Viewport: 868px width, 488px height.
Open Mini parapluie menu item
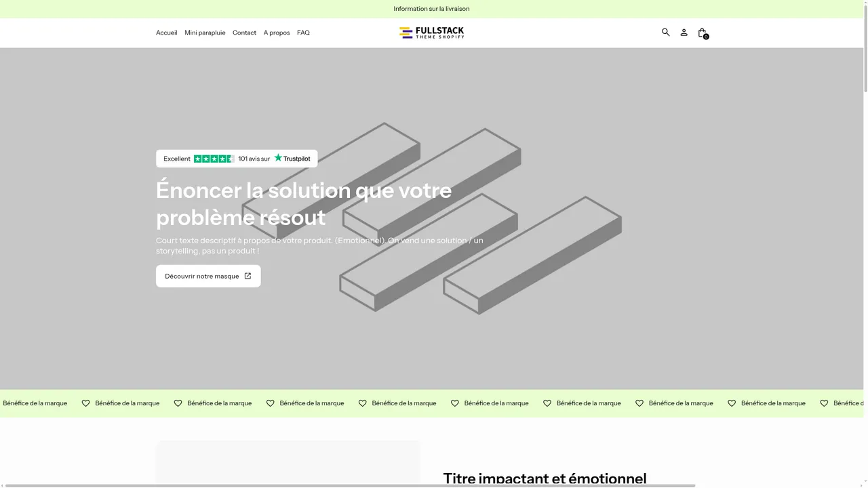click(205, 33)
